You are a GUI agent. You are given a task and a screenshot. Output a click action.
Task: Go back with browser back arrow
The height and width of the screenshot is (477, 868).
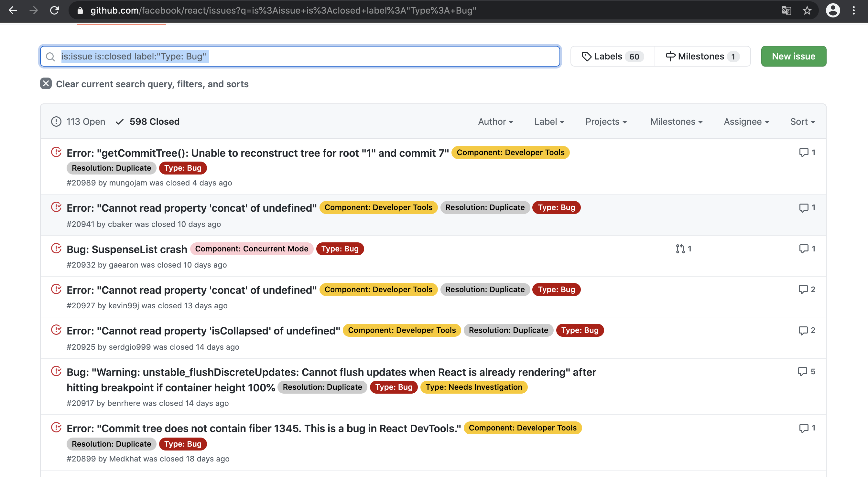13,10
